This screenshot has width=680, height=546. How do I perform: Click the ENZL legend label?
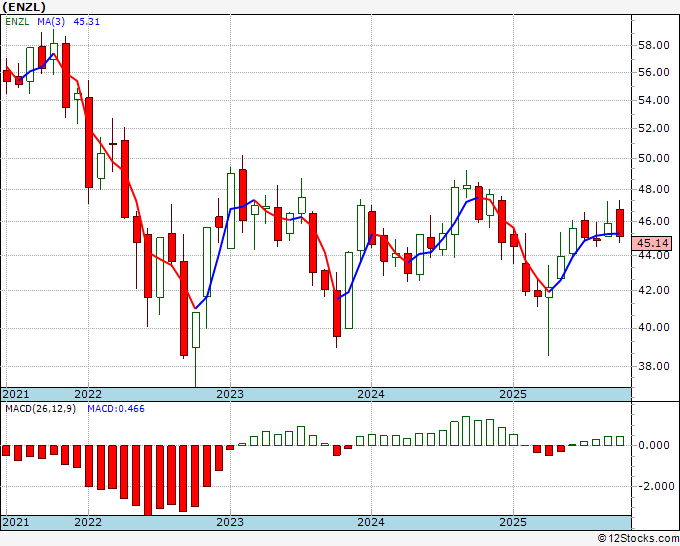[x=17, y=22]
